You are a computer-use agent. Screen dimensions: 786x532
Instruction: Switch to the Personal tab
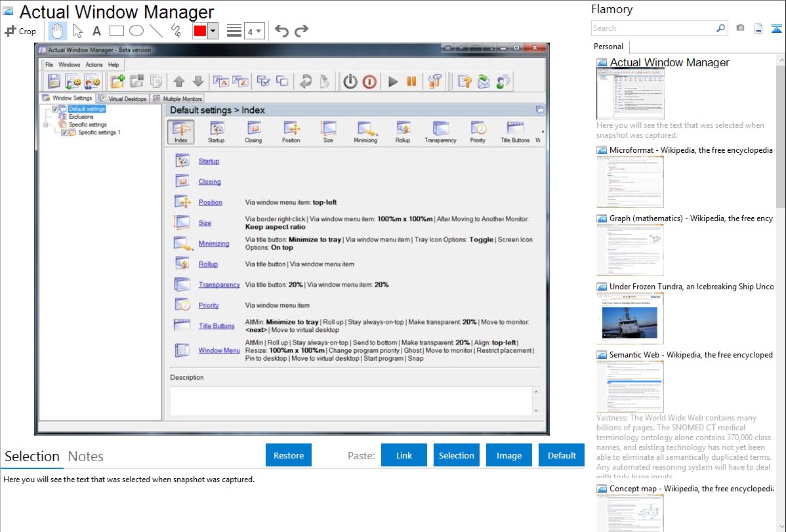click(x=609, y=47)
